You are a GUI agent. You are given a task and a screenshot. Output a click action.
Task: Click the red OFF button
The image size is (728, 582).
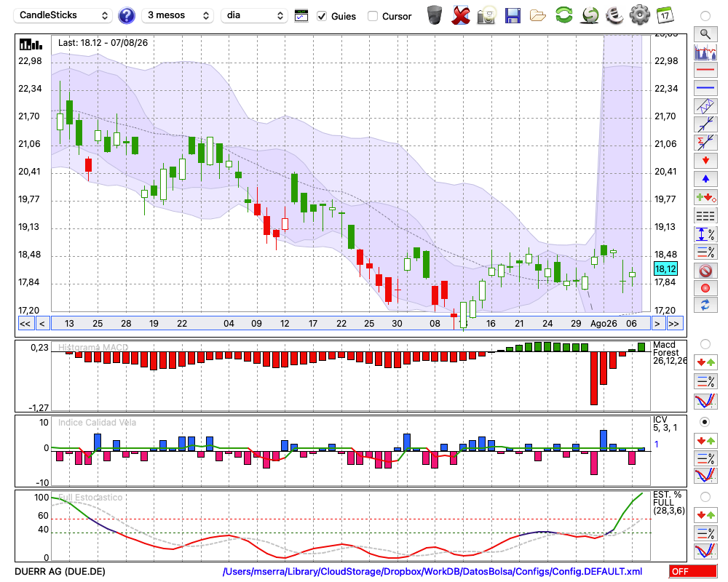coord(693,571)
